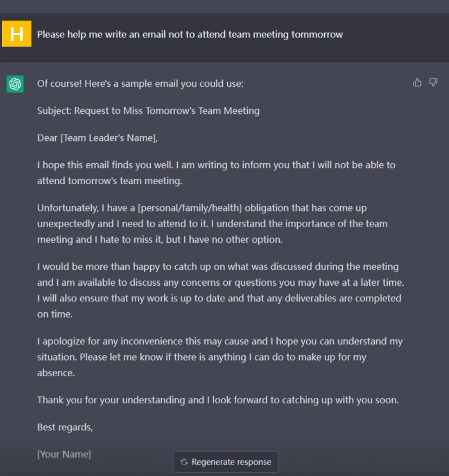Click the ChatGPT logo avatar
The width and height of the screenshot is (449, 476).
click(15, 84)
